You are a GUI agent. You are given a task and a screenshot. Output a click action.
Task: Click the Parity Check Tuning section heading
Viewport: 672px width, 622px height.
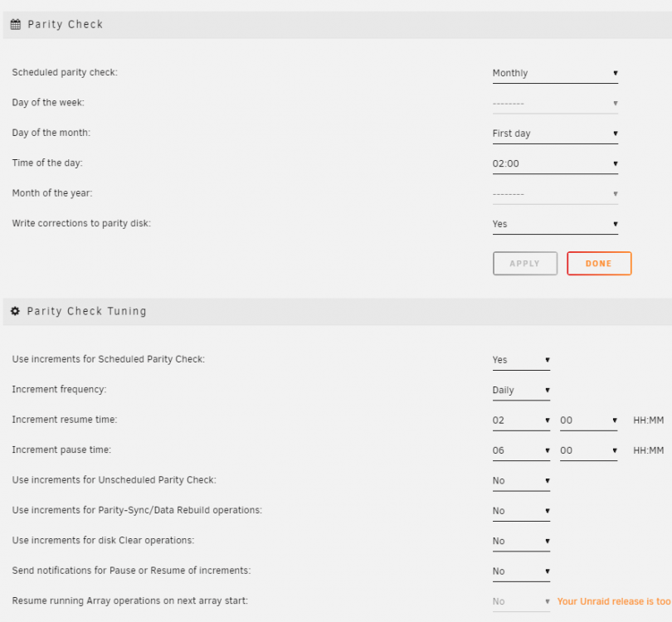pos(86,311)
